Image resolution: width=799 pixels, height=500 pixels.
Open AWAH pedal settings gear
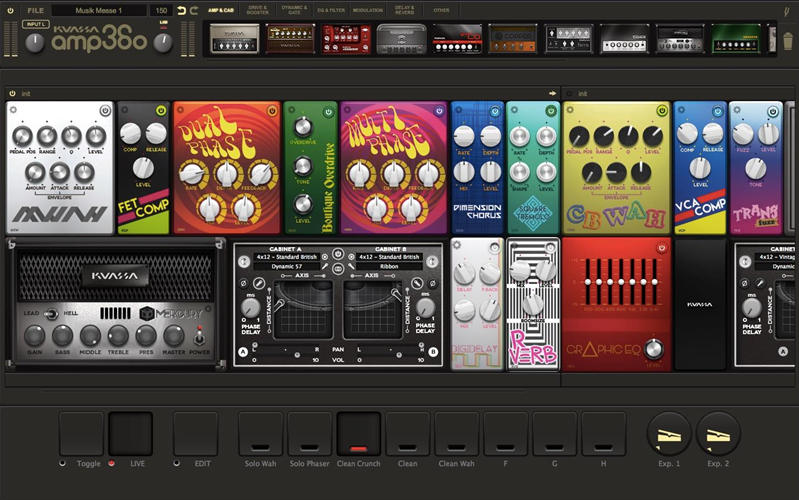click(x=13, y=110)
